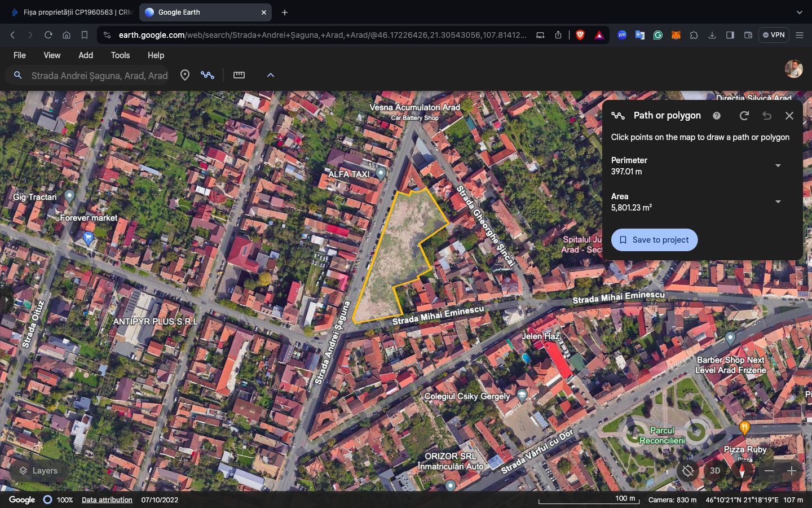The height and width of the screenshot is (508, 812).
Task: Toggle 3D view mode
Action: 715,471
